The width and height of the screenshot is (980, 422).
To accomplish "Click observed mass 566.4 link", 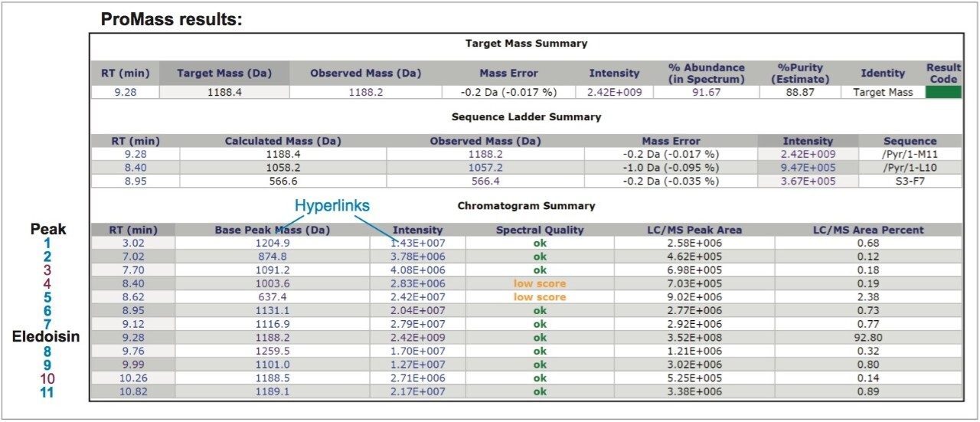I will click(x=485, y=181).
